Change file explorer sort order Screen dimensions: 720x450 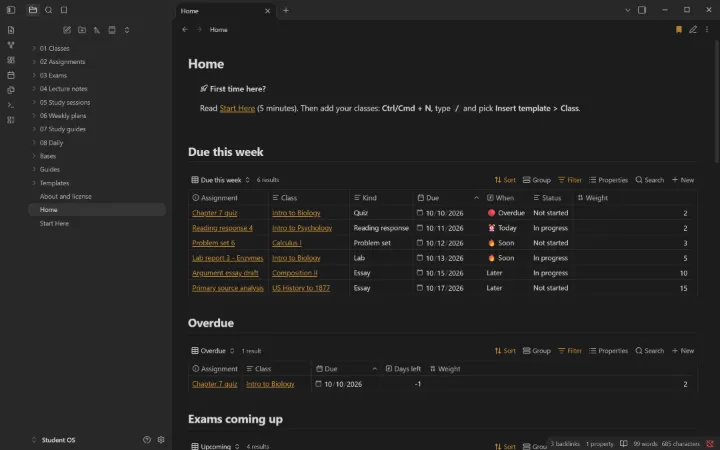pos(97,30)
